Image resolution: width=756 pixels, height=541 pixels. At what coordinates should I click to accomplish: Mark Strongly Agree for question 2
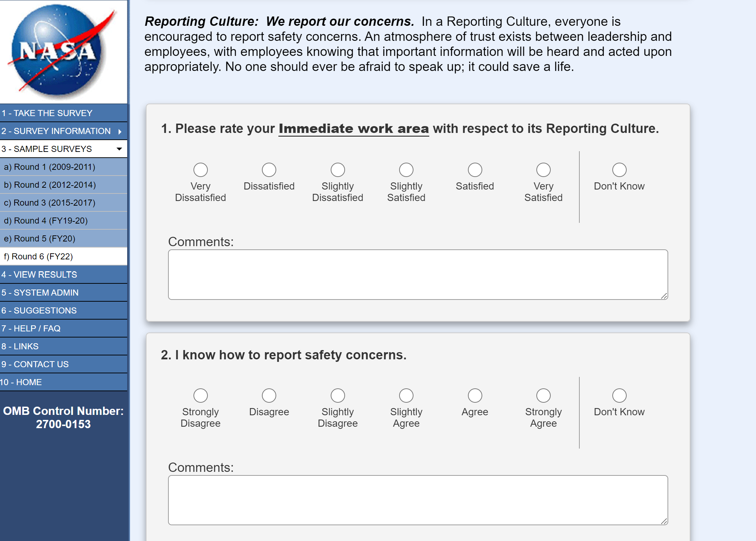click(x=543, y=396)
